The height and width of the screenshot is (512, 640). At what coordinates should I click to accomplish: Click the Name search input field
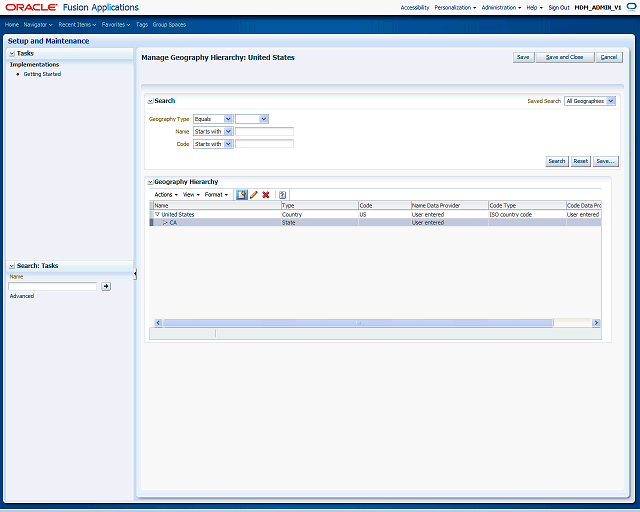pos(264,131)
